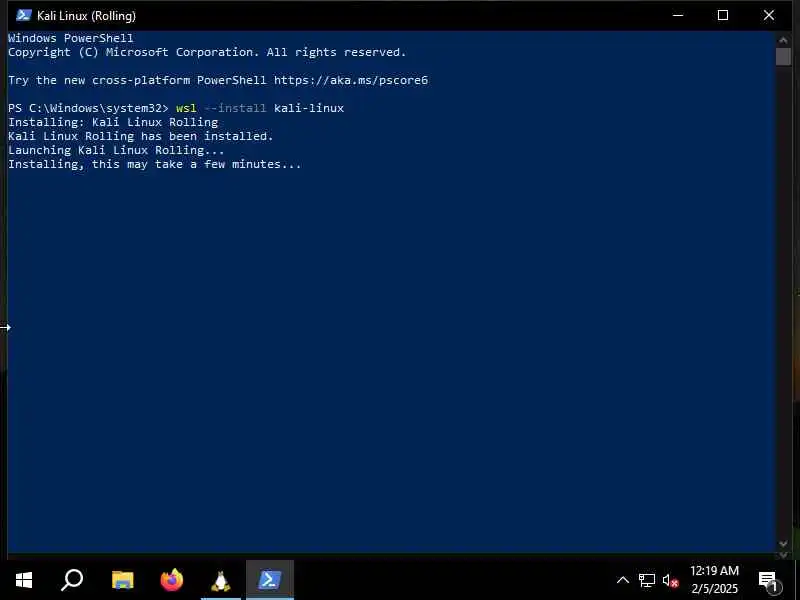
Task: Open the Windows Start menu
Action: click(x=23, y=580)
